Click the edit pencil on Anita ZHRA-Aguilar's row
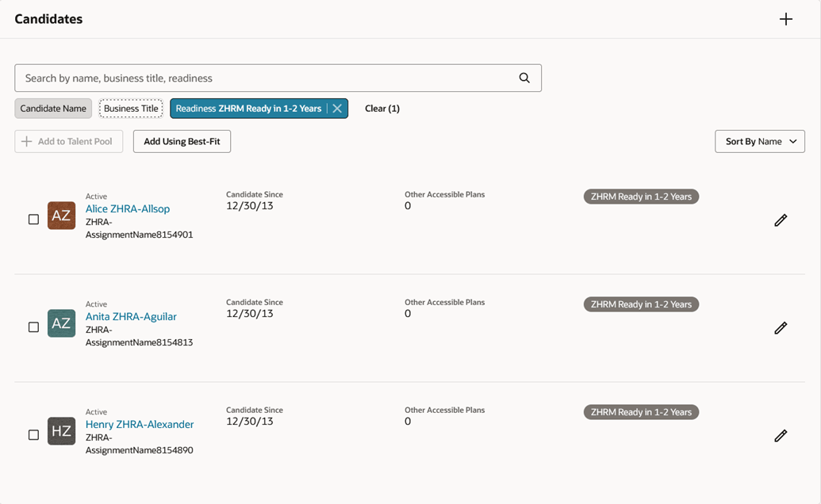The width and height of the screenshot is (821, 504). click(781, 327)
